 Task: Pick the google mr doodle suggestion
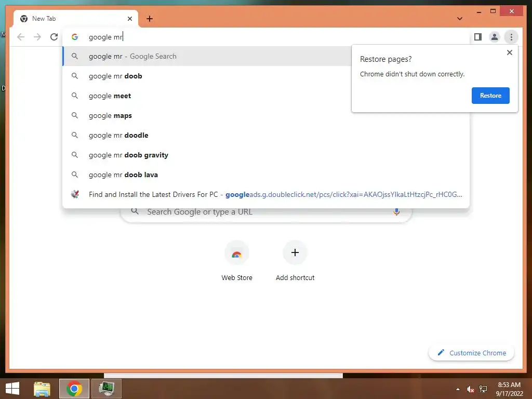pyautogui.click(x=266, y=135)
